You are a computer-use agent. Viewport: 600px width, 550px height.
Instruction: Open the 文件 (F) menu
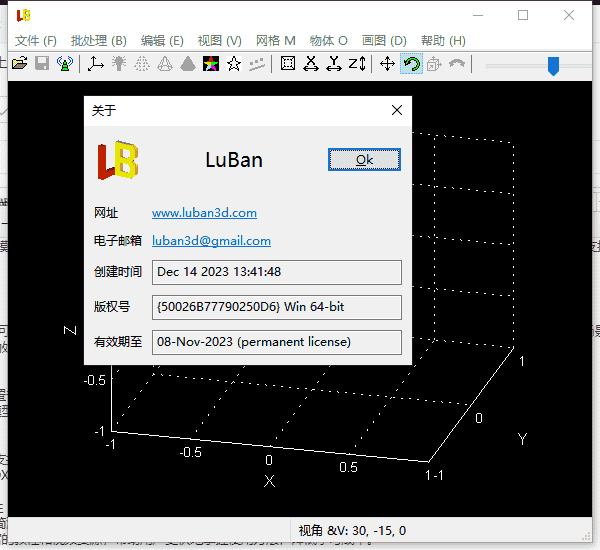36,41
